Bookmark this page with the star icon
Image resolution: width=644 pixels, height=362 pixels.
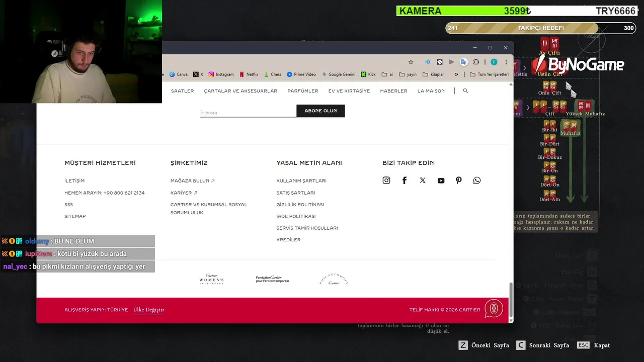point(411,62)
